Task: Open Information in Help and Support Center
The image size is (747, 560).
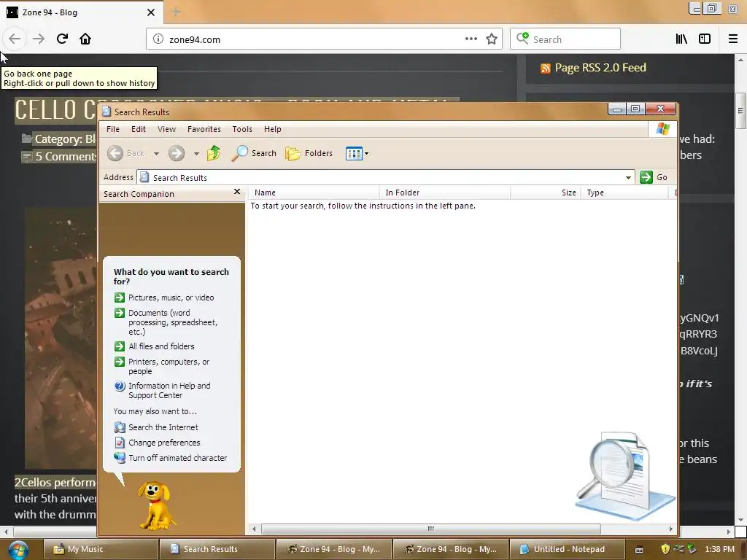Action: pyautogui.click(x=169, y=391)
